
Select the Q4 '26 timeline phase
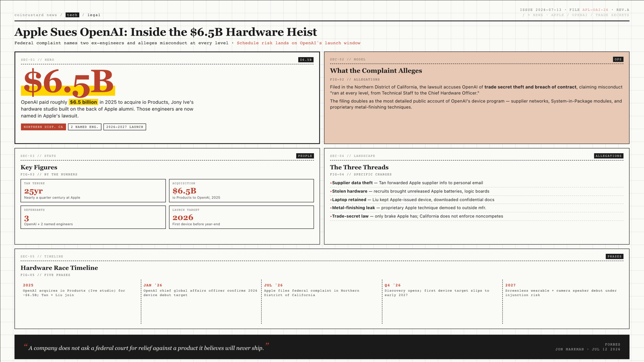[442, 302]
